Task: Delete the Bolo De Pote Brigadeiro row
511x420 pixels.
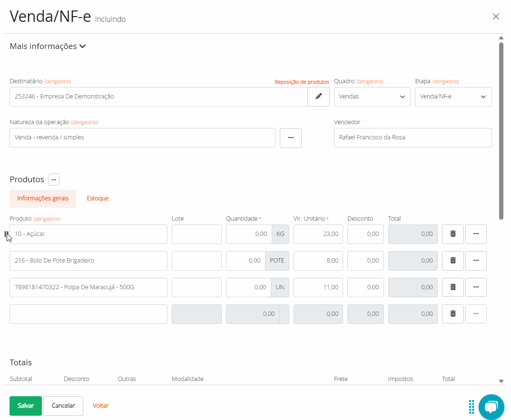Action: (452, 261)
